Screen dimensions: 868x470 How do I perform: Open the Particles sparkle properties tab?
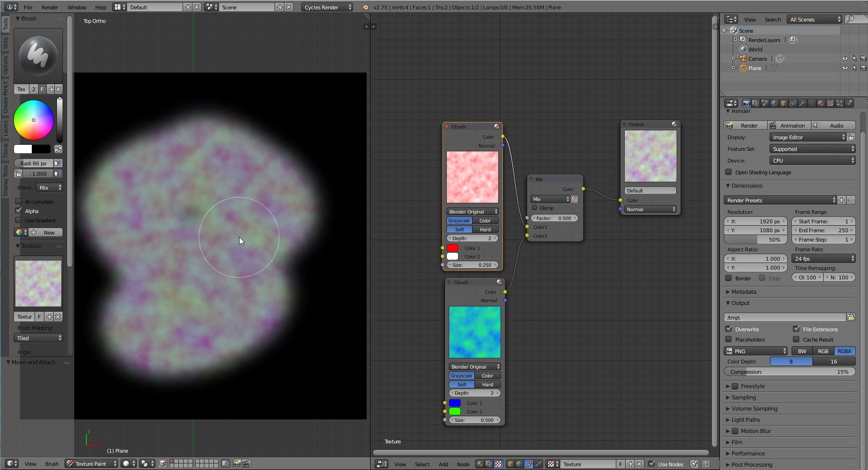[840, 103]
